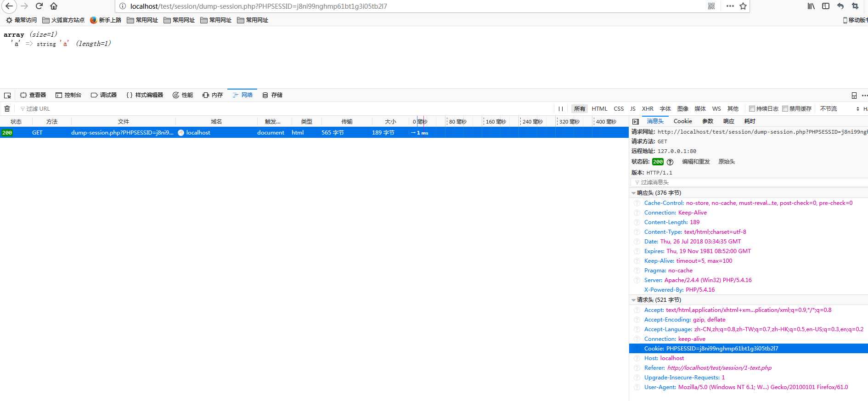Open help icon beside Accept-Language header
This screenshot has width=868, height=401.
click(637, 329)
